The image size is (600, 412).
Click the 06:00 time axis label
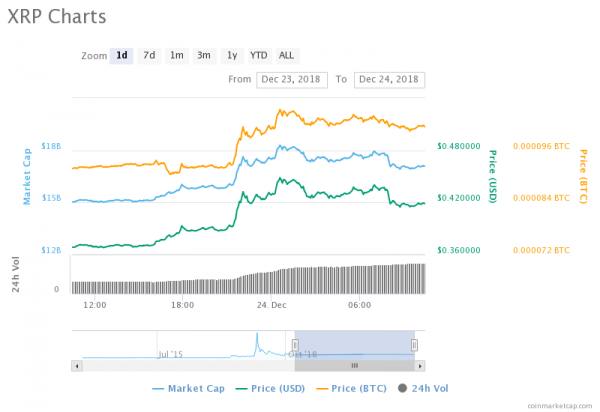(359, 305)
